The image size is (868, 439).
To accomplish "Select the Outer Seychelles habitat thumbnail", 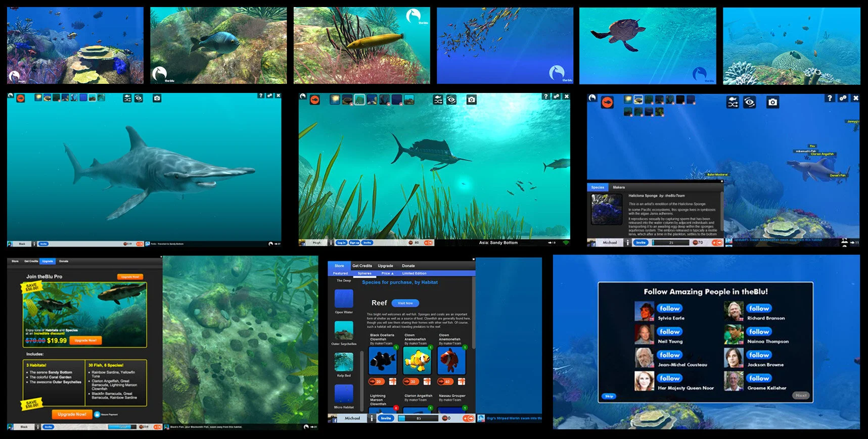I will coord(344,331).
